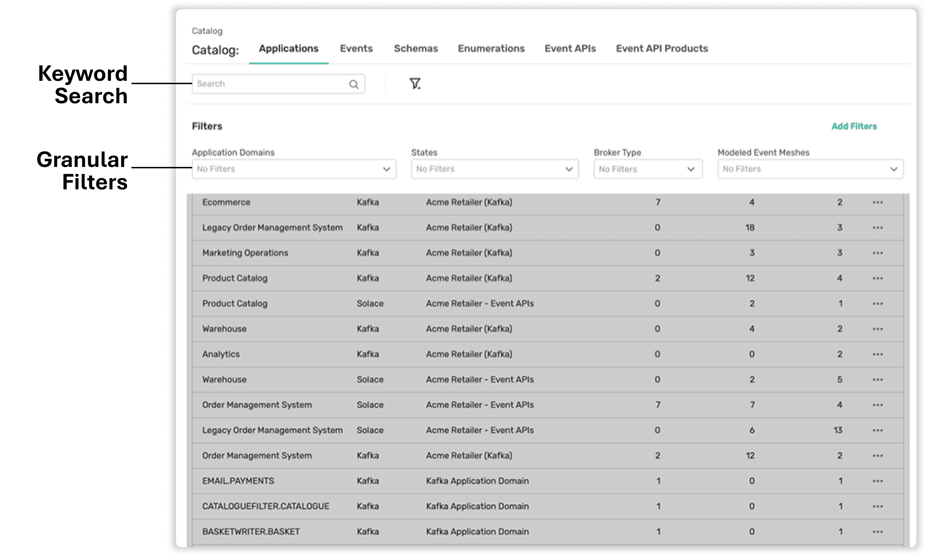932x560 pixels.
Task: Select the Ecommerce application name
Action: [226, 202]
